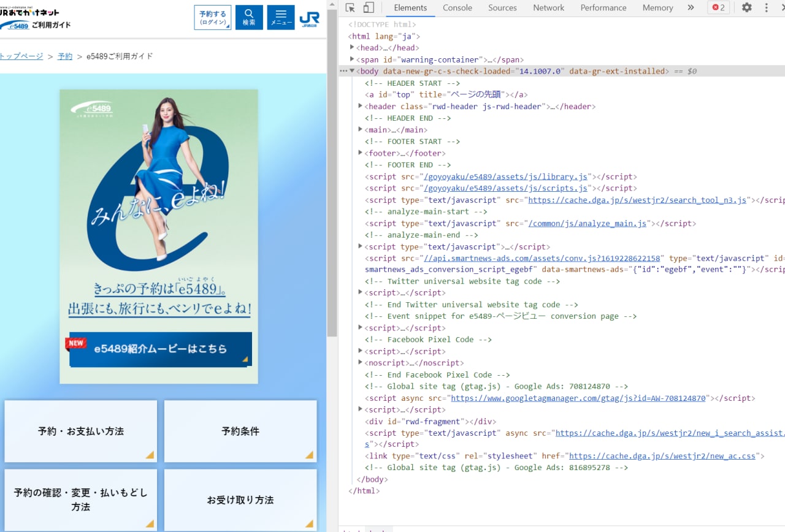Select the End Facebook Pixel Code comment
The width and height of the screenshot is (785, 532).
click(x=437, y=374)
